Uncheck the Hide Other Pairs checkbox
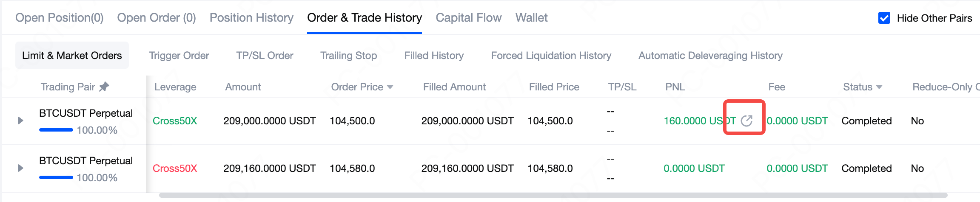This screenshot has height=202, width=980. 884,18
